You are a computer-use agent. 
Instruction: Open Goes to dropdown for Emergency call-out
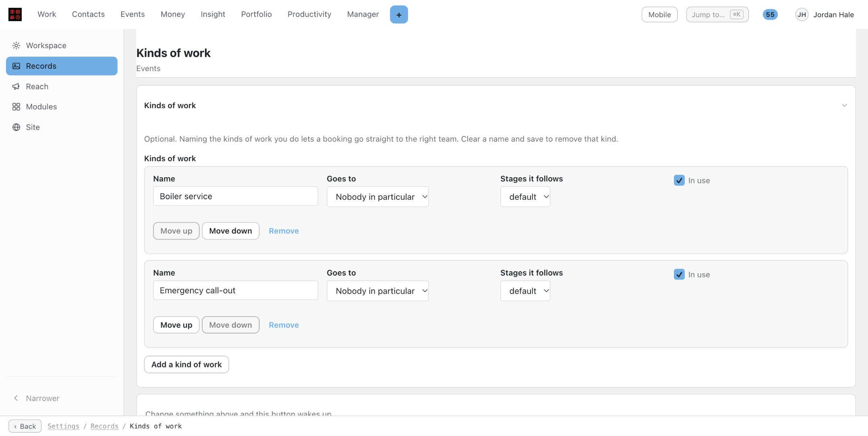378,291
